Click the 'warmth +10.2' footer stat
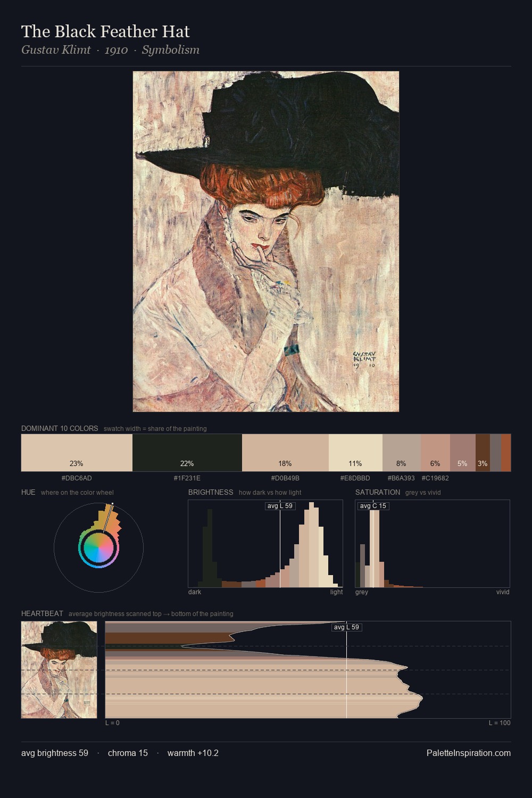The image size is (532, 798). pyautogui.click(x=193, y=753)
